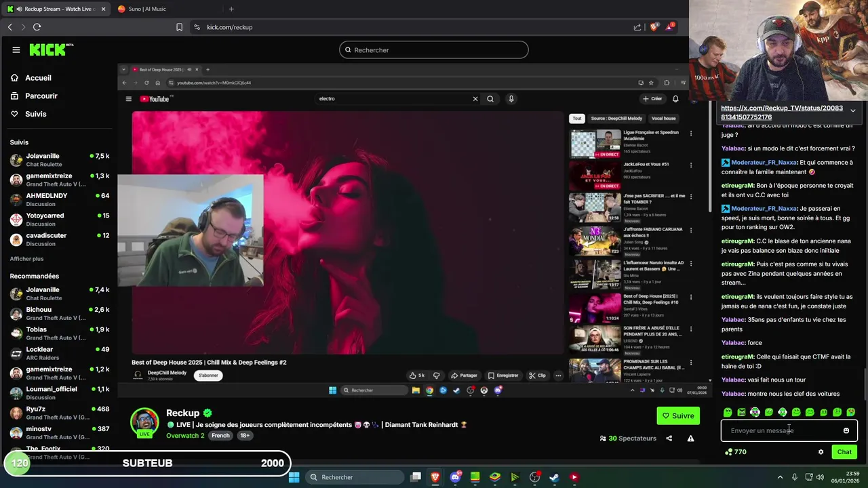
Task: Dislike the Deep House video
Action: [x=436, y=375]
